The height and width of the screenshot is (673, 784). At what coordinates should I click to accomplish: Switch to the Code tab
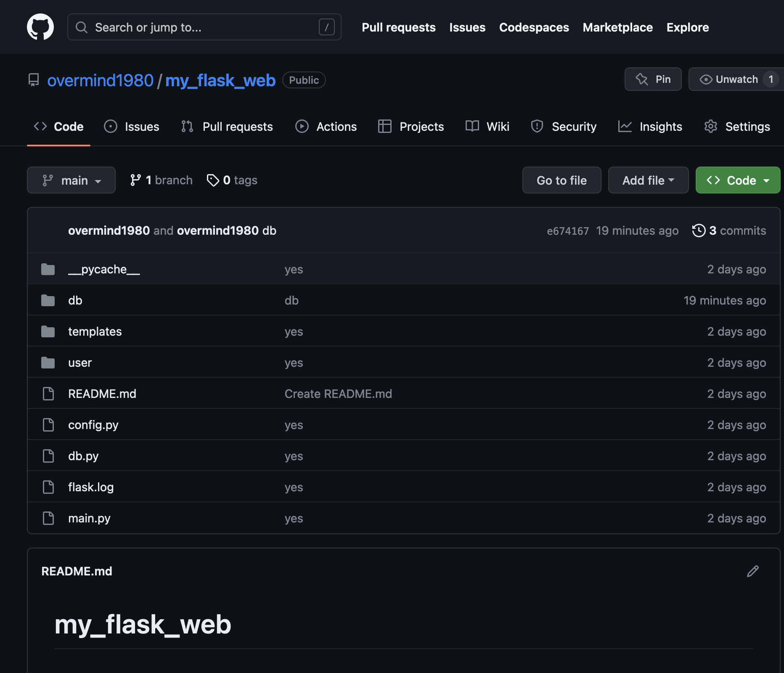point(58,127)
